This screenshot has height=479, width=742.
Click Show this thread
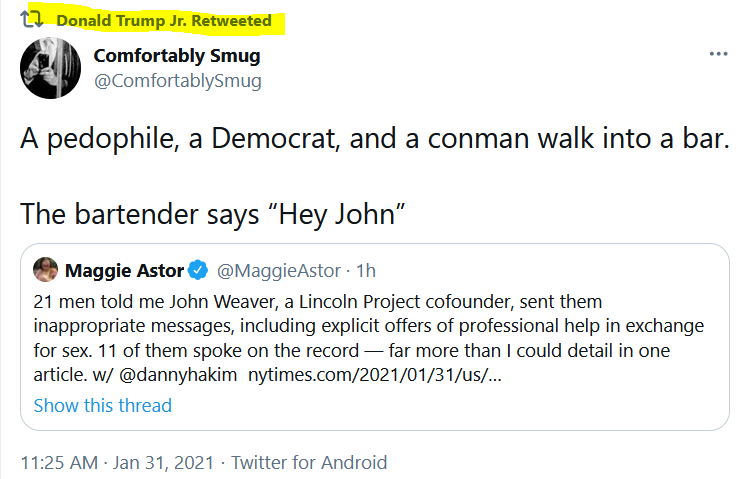[103, 406]
